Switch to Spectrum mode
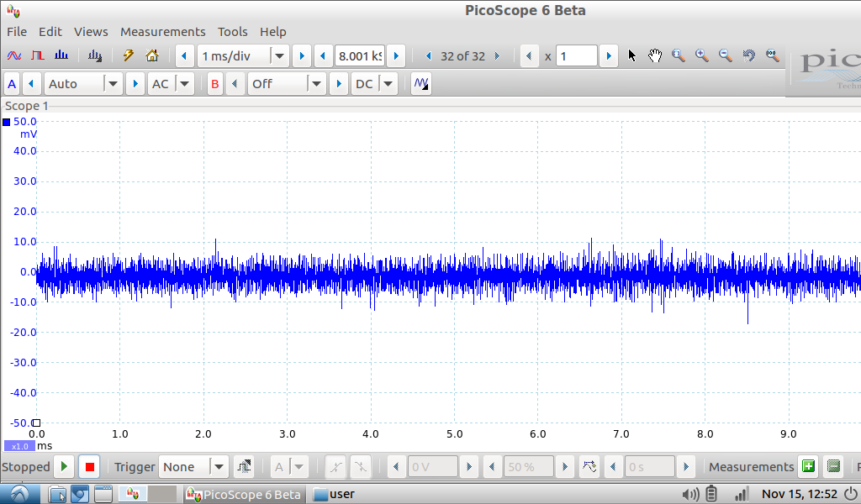 [x=61, y=56]
